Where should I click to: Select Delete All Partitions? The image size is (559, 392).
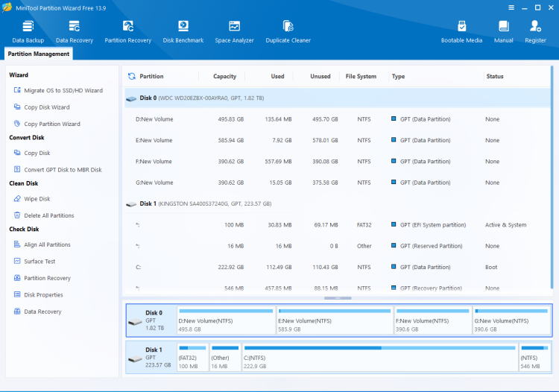click(x=44, y=215)
